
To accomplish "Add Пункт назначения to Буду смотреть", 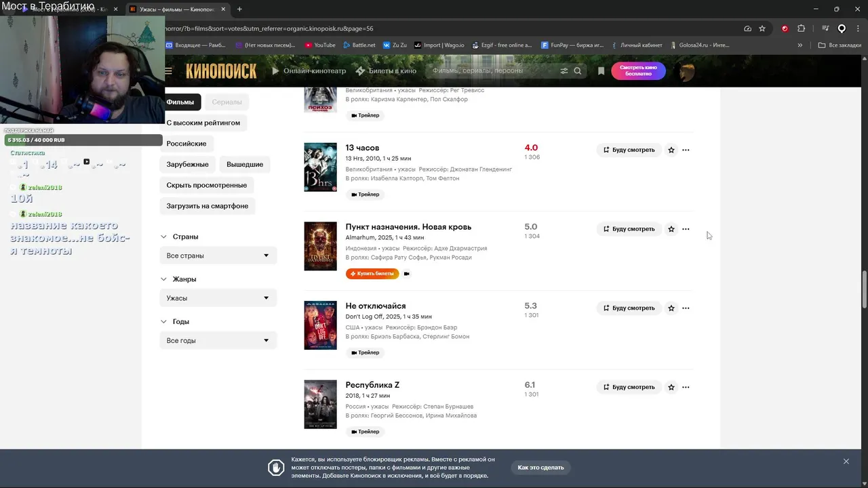I will 629,229.
